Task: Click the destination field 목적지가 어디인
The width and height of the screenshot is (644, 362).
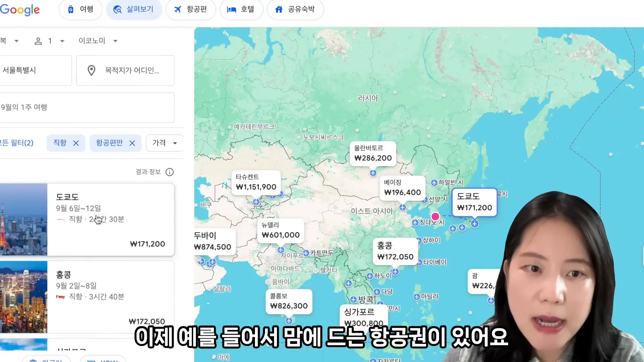Action: tap(125, 70)
